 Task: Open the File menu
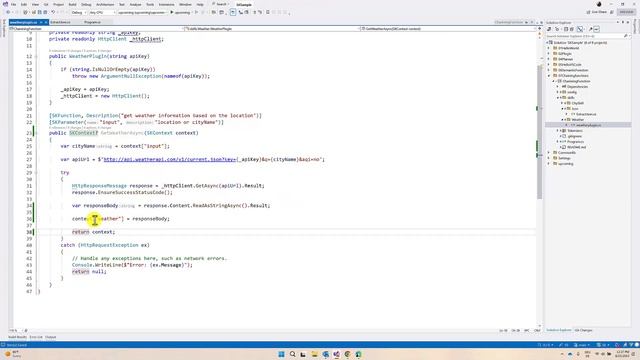point(13,4)
